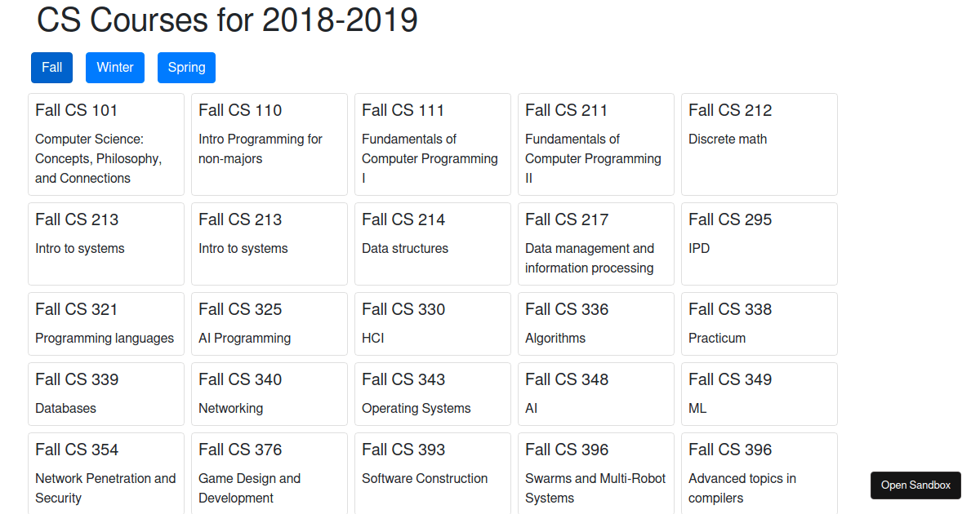Show Spring term courses

186,68
